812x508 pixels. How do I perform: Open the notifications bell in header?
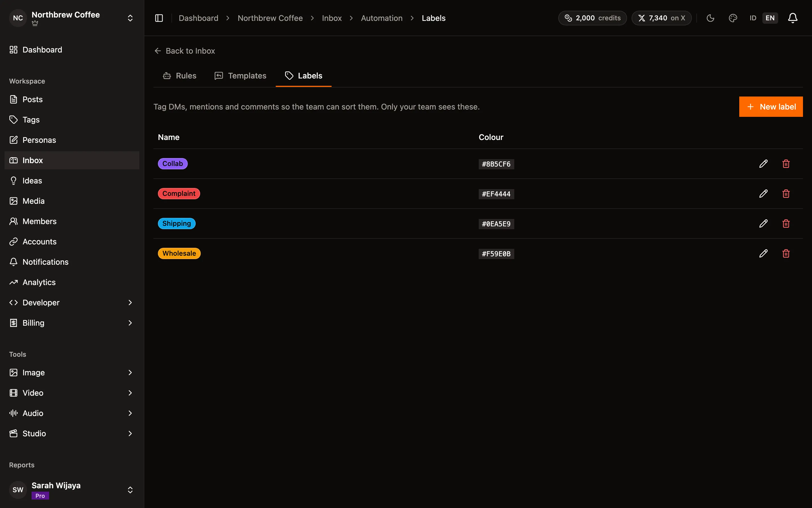click(x=793, y=18)
